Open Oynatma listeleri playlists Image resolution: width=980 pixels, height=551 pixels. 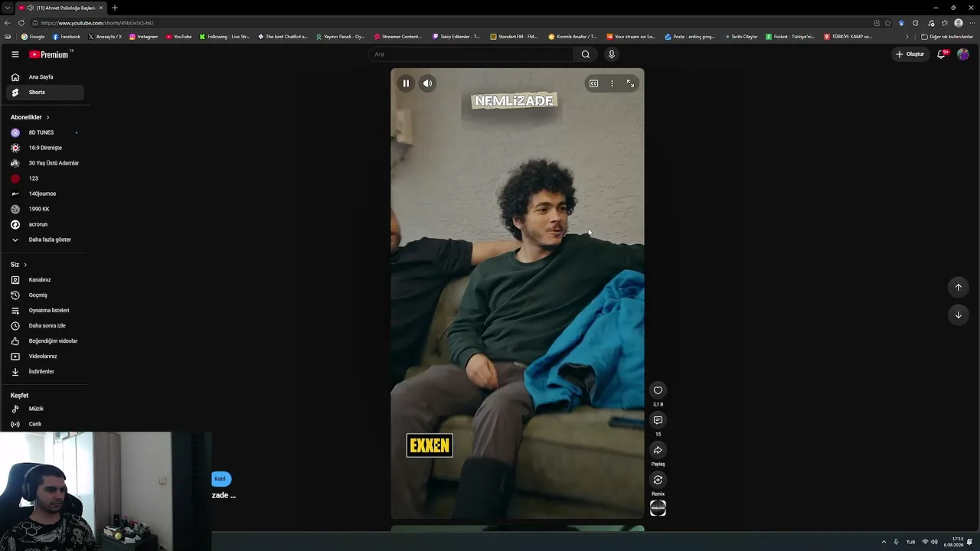tap(45, 311)
